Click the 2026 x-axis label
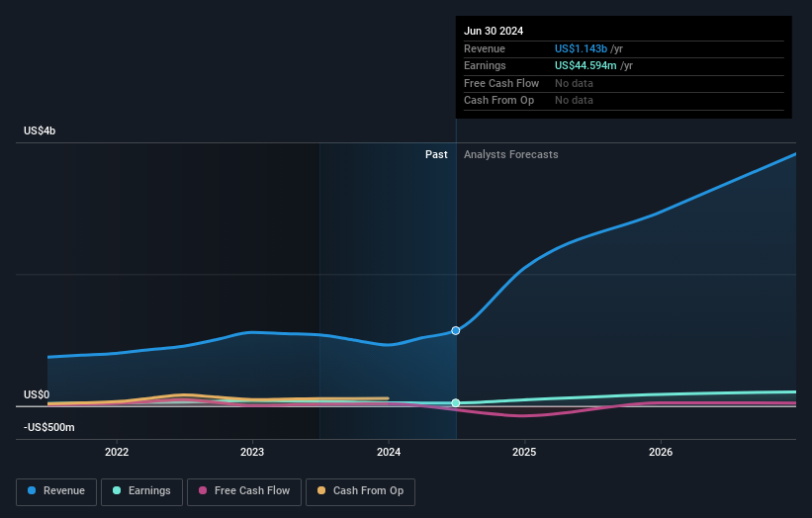812x518 pixels. coord(661,452)
